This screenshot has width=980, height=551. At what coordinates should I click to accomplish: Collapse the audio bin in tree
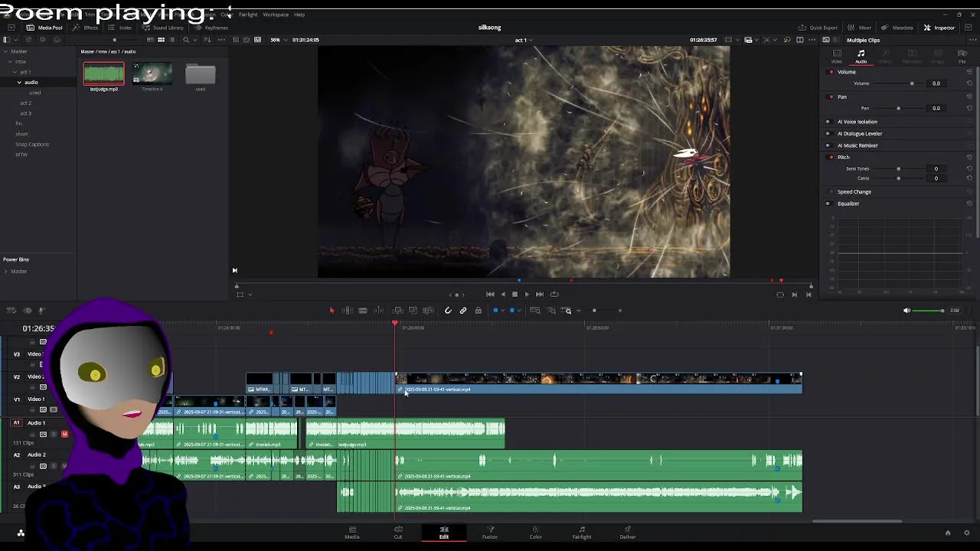(x=19, y=82)
